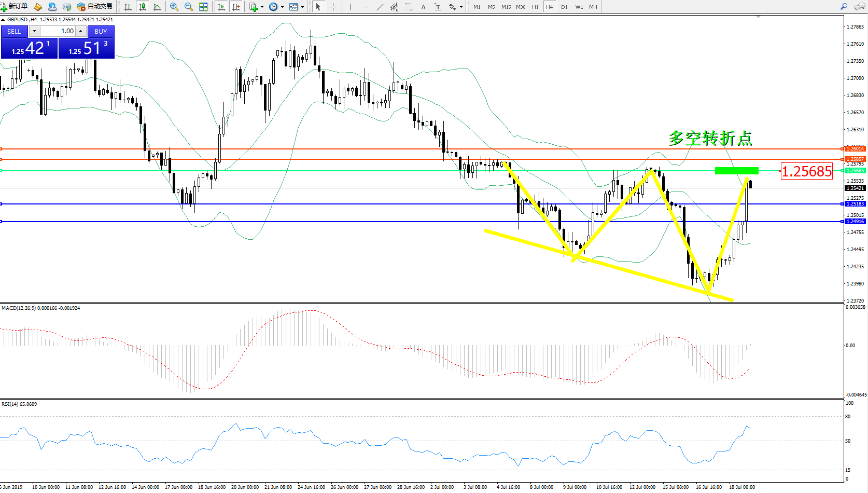The height and width of the screenshot is (493, 868).
Task: Click the Zoom Out magnifier icon
Action: pyautogui.click(x=189, y=7)
